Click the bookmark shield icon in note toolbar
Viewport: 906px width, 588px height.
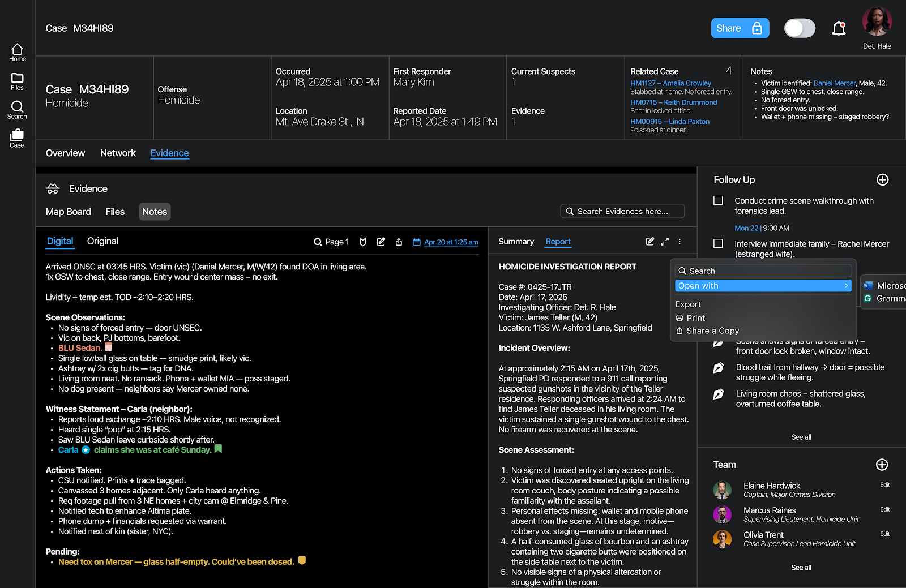click(363, 242)
